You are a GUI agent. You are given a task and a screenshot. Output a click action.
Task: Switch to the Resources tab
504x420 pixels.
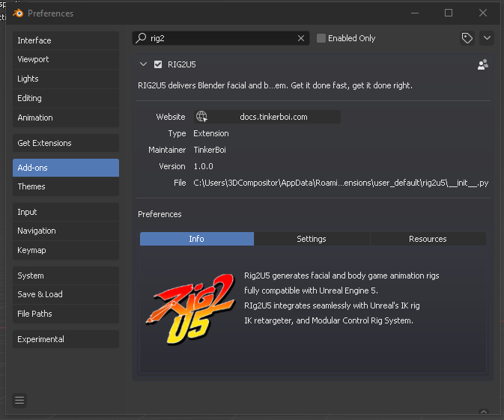tap(428, 239)
